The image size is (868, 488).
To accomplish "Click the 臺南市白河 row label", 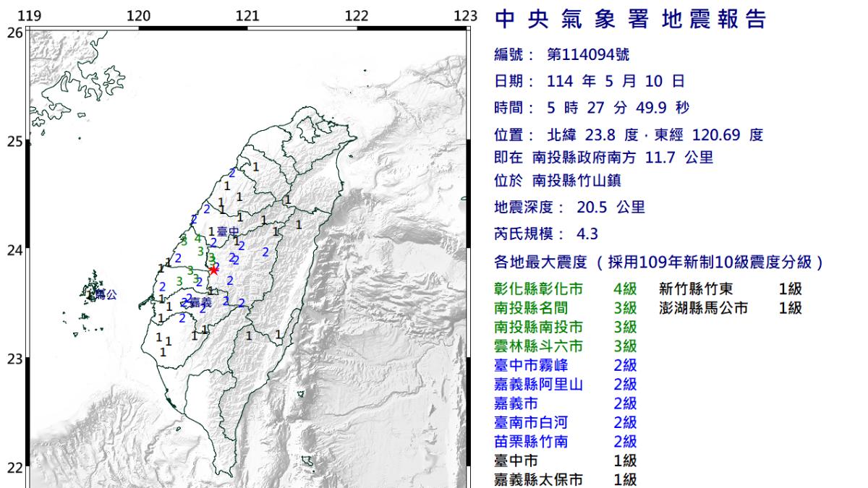I will [532, 422].
